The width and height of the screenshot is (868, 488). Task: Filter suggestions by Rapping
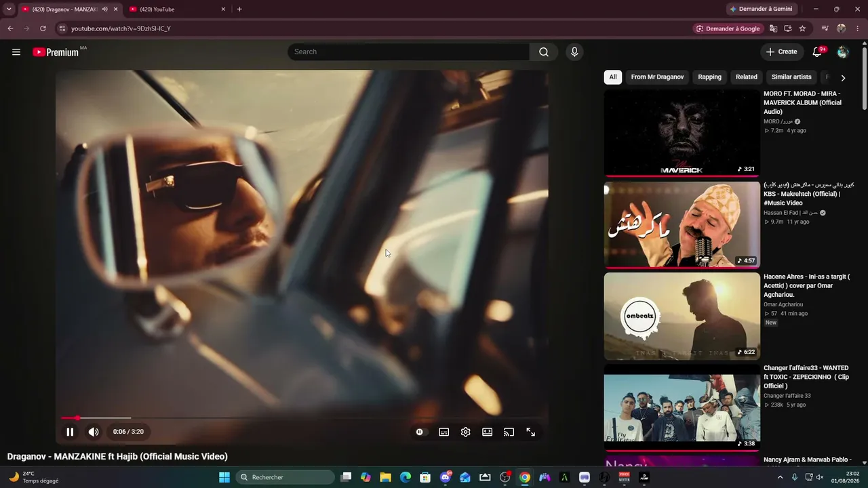(x=709, y=77)
